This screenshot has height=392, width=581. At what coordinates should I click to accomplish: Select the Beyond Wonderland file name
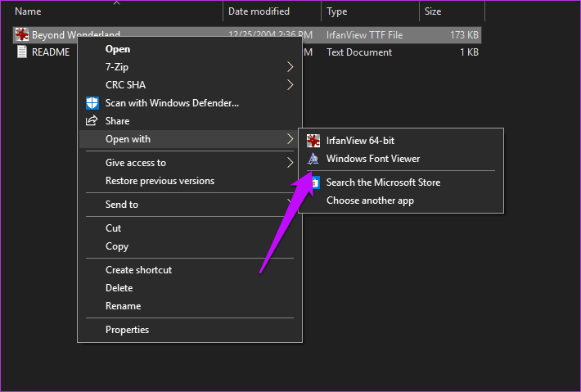click(76, 35)
